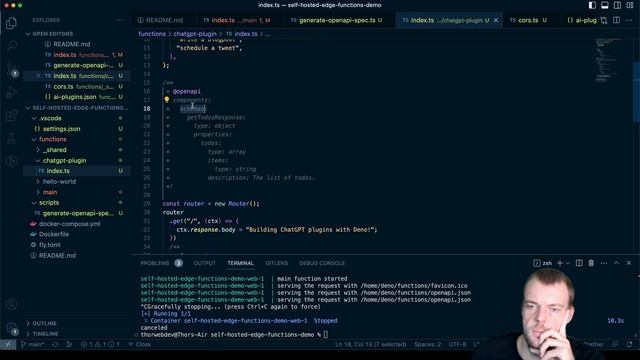Split the editor to the right

point(616,20)
